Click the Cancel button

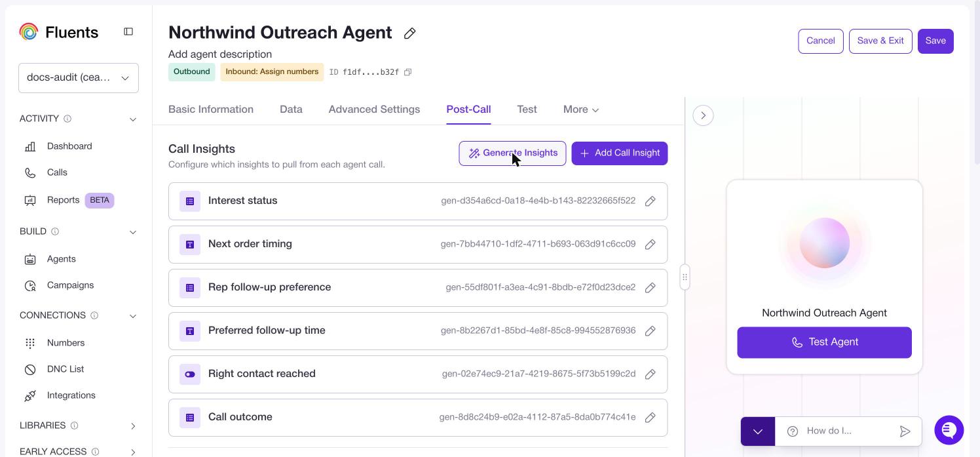point(821,41)
